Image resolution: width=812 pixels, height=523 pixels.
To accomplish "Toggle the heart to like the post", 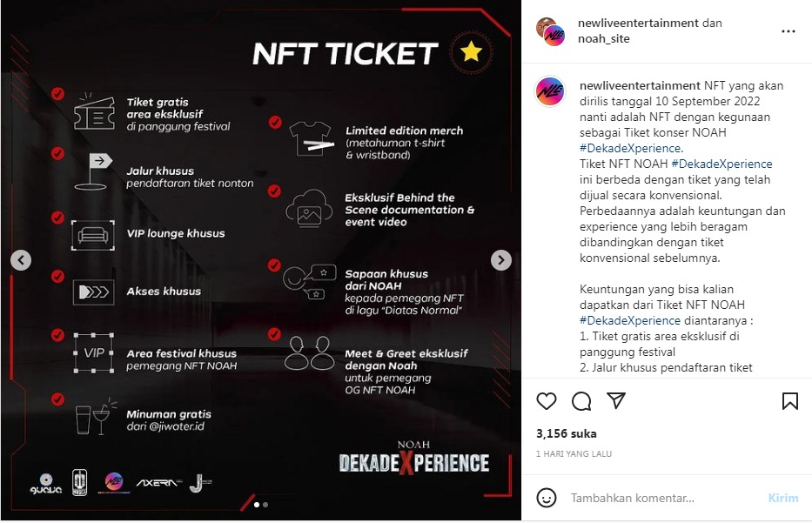I will click(x=546, y=401).
